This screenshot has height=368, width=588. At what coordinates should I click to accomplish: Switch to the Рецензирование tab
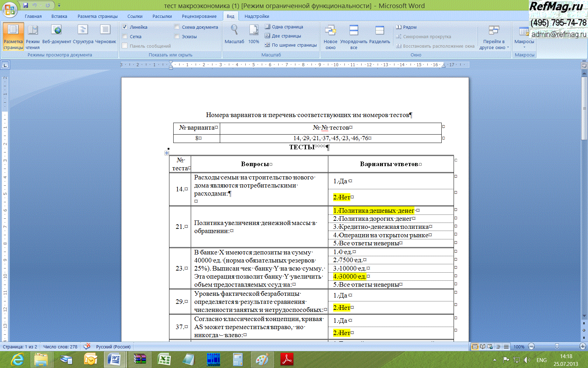[x=199, y=16]
